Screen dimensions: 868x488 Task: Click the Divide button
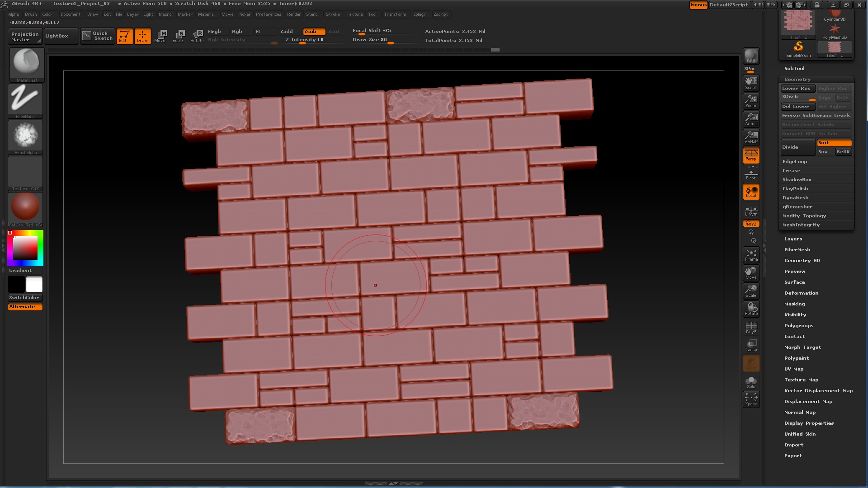(797, 147)
